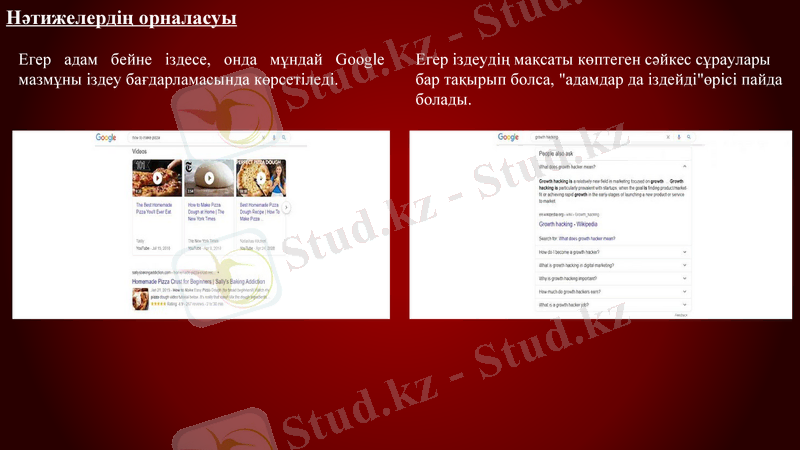Click the Sally's Baking Addiction result thumbnail
800x450 pixels.
(x=140, y=299)
